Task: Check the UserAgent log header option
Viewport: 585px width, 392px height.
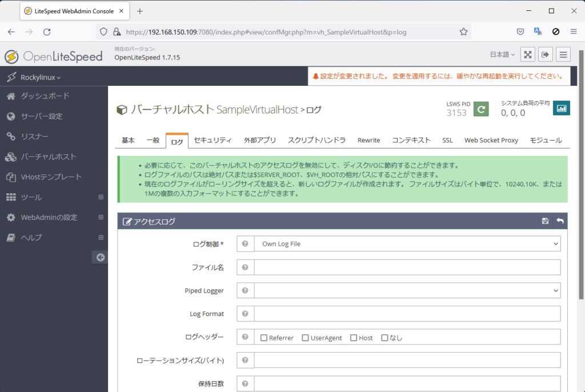Action: 306,338
